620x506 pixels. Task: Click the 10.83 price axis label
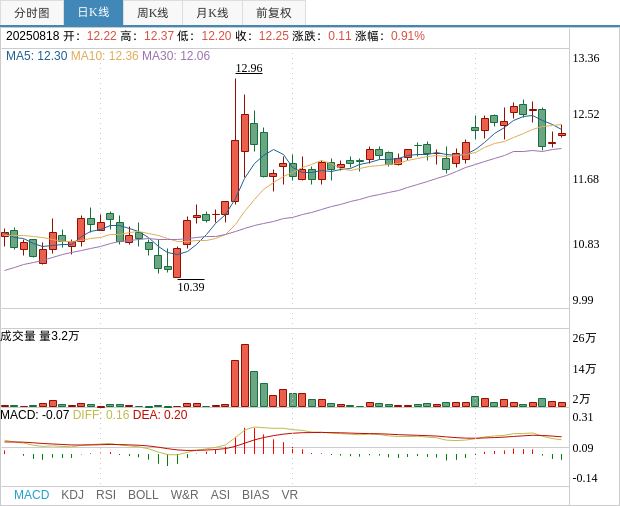(586, 244)
